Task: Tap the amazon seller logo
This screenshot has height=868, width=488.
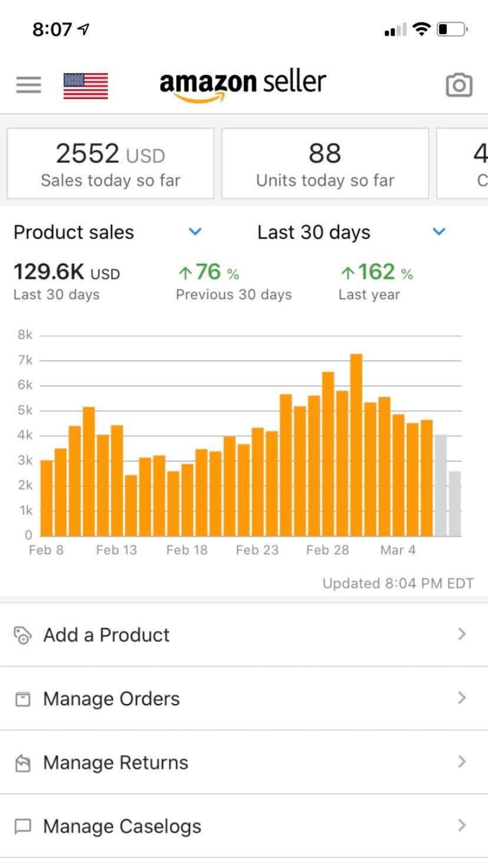Action: tap(242, 84)
